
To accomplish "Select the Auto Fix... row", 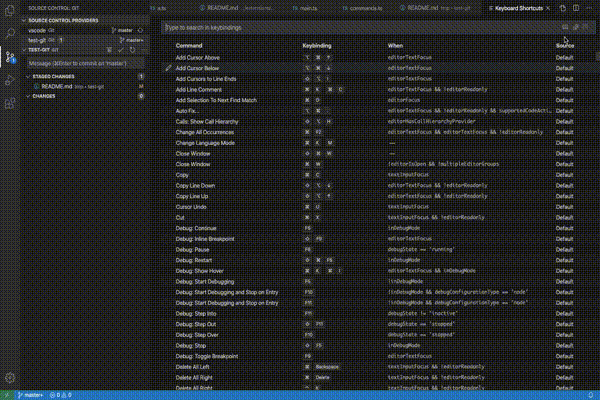I will point(379,111).
